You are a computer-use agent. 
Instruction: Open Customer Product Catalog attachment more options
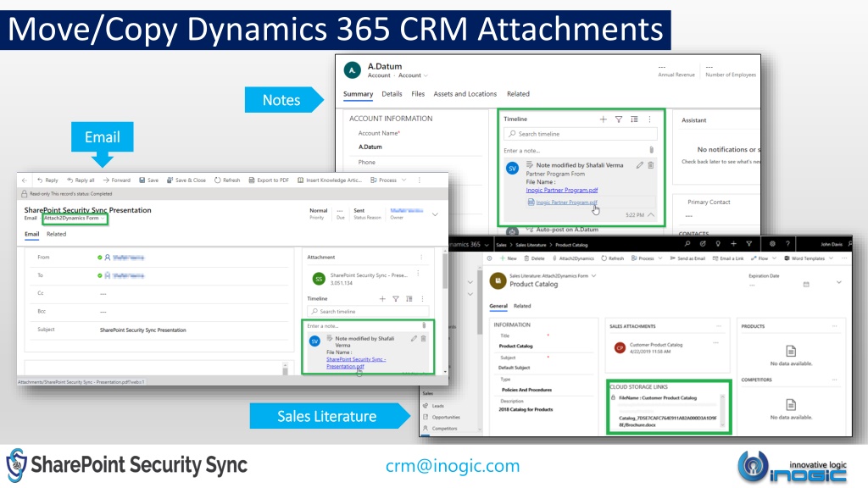click(x=715, y=343)
